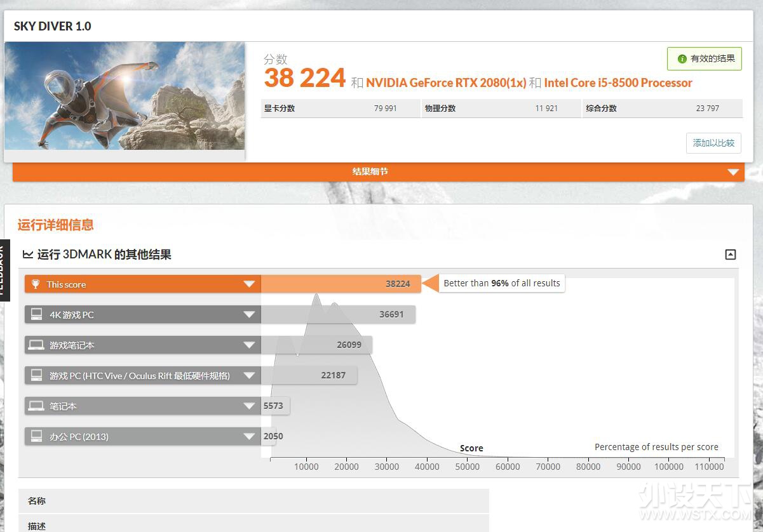Click the 38224 bar value
Screen dimensions: 763x532
pos(398,284)
